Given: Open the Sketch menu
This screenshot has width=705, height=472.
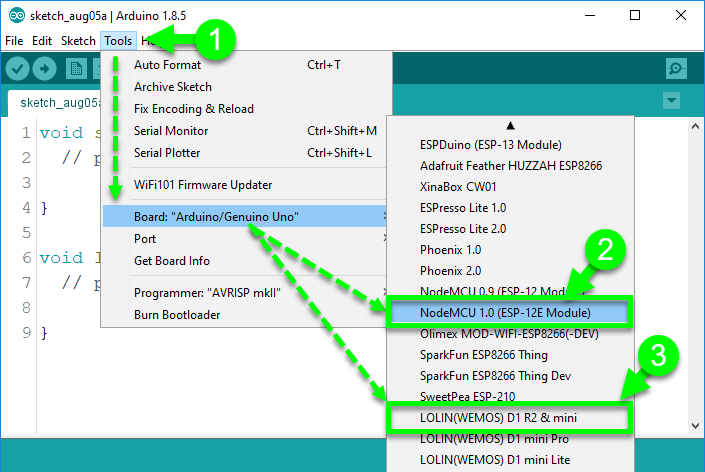Looking at the screenshot, I should click(x=78, y=41).
